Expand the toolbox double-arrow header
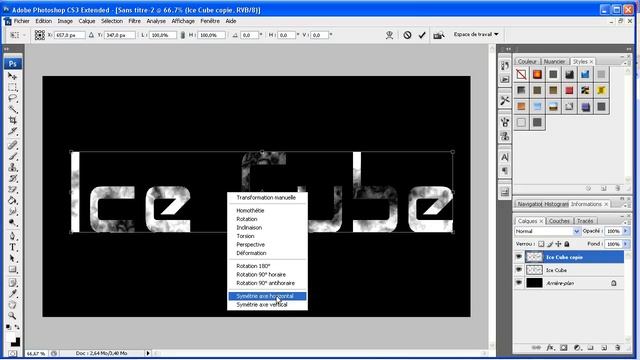Viewport: 640px width, 360px height. 7,49
